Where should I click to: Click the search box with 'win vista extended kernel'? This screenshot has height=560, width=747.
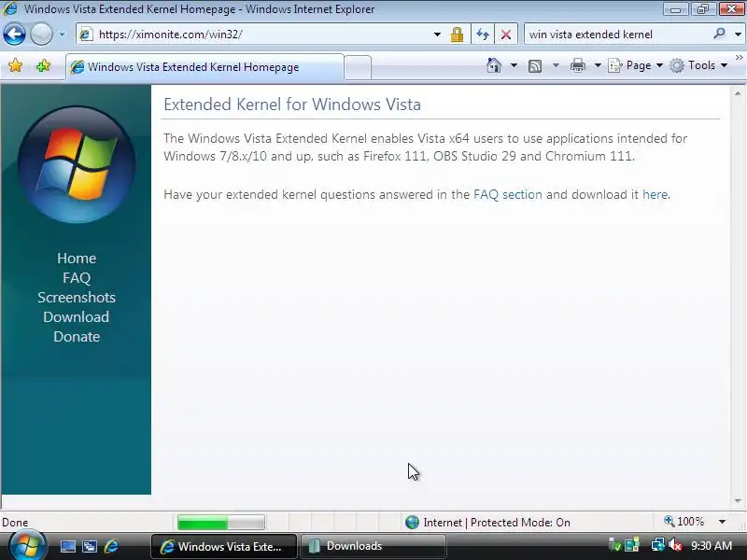[x=619, y=35]
